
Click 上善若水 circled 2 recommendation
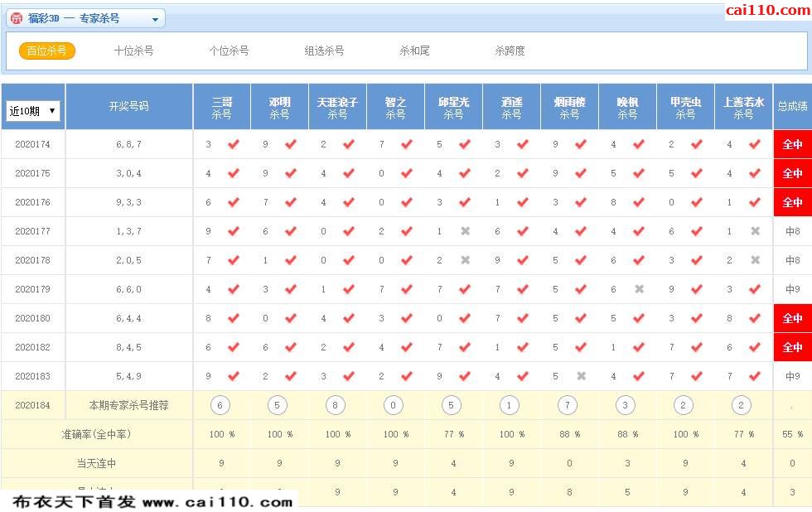(x=741, y=405)
